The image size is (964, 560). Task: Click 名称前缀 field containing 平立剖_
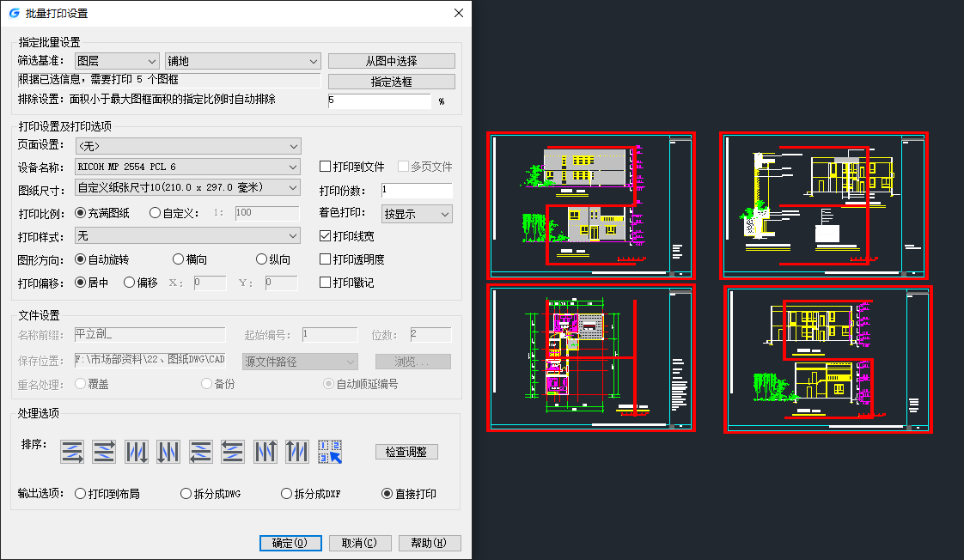pos(150,334)
